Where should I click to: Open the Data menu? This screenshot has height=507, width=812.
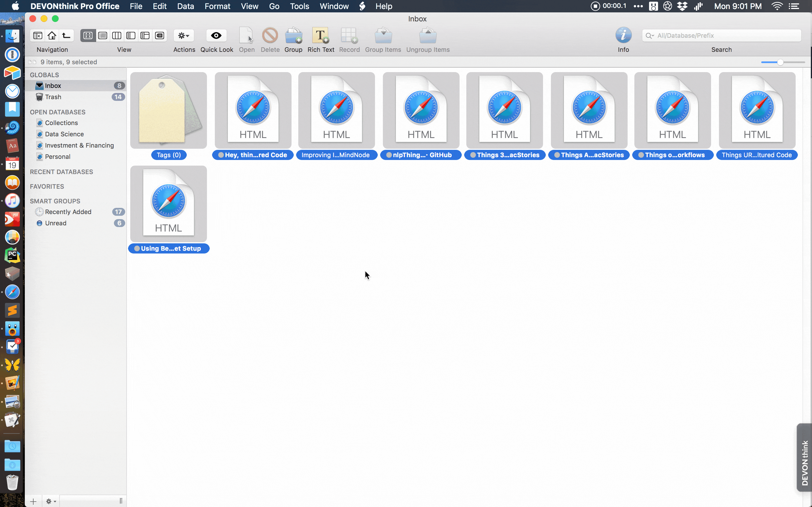pyautogui.click(x=185, y=6)
